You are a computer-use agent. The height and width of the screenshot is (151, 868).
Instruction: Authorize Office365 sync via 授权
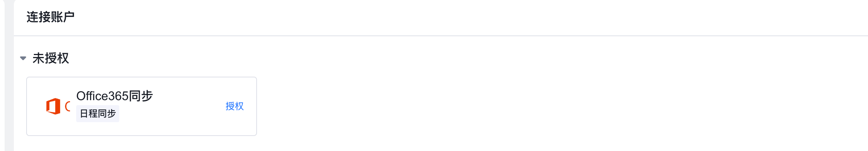235,106
